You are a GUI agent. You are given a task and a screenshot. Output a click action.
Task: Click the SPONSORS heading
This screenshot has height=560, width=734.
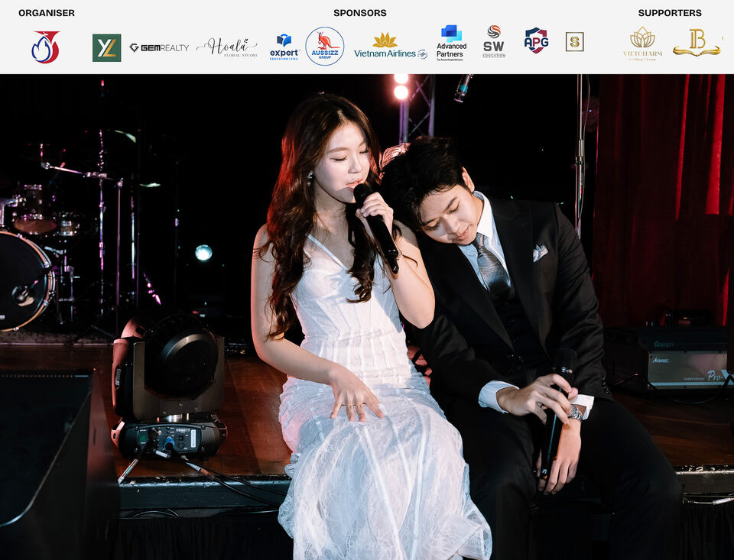[360, 13]
